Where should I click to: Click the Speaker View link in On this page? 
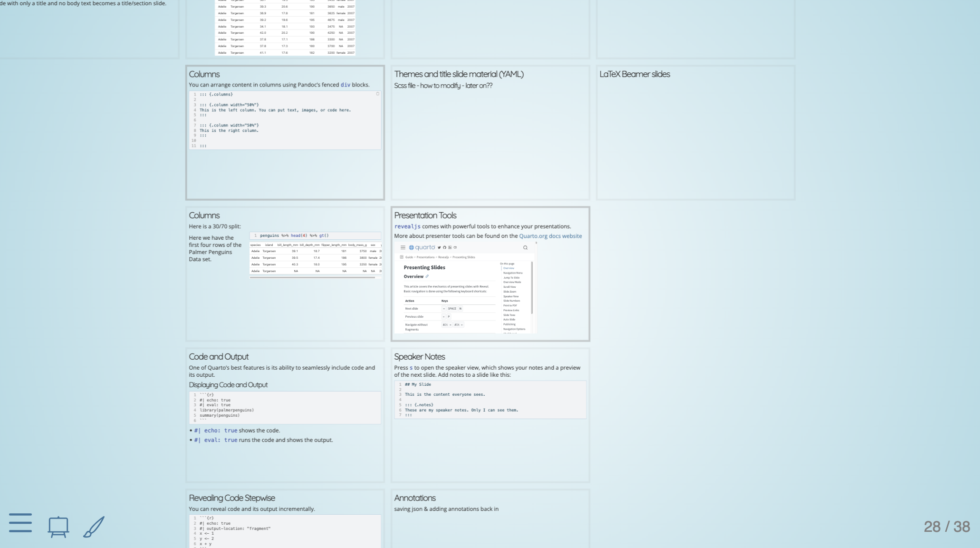click(x=511, y=296)
